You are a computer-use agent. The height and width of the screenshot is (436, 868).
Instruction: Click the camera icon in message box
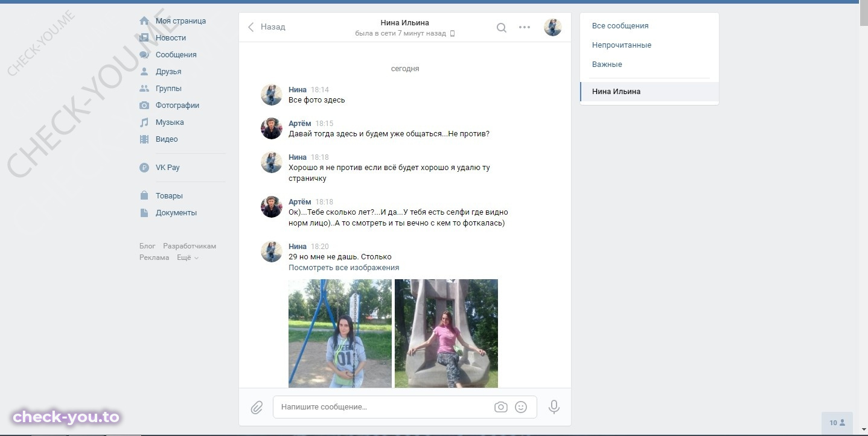tap(501, 407)
